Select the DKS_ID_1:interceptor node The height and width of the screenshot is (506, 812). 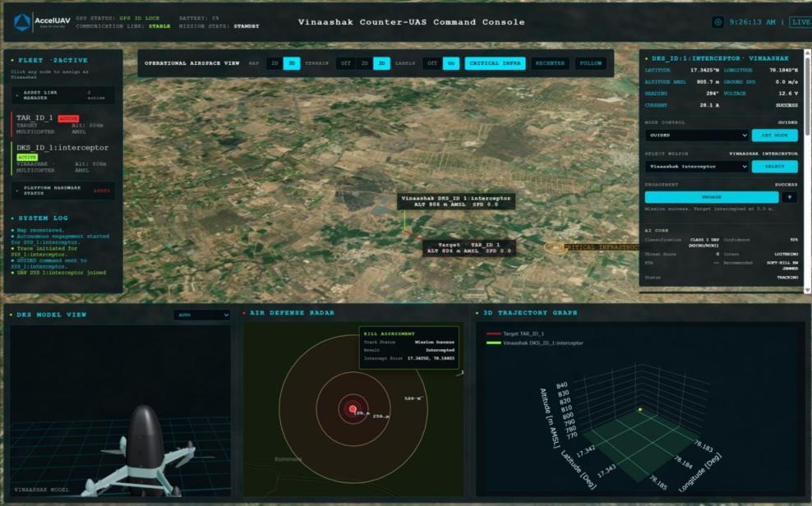click(x=63, y=159)
